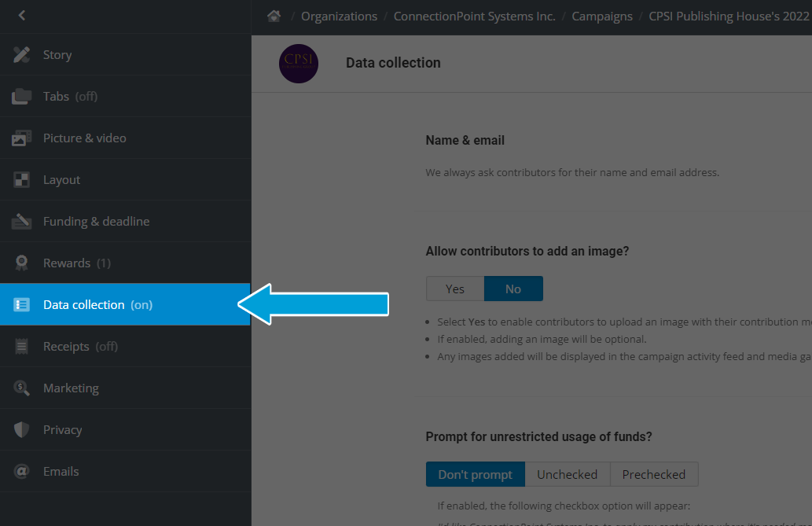This screenshot has height=526, width=812.
Task: Click the Layout grid icon
Action: 21,180
